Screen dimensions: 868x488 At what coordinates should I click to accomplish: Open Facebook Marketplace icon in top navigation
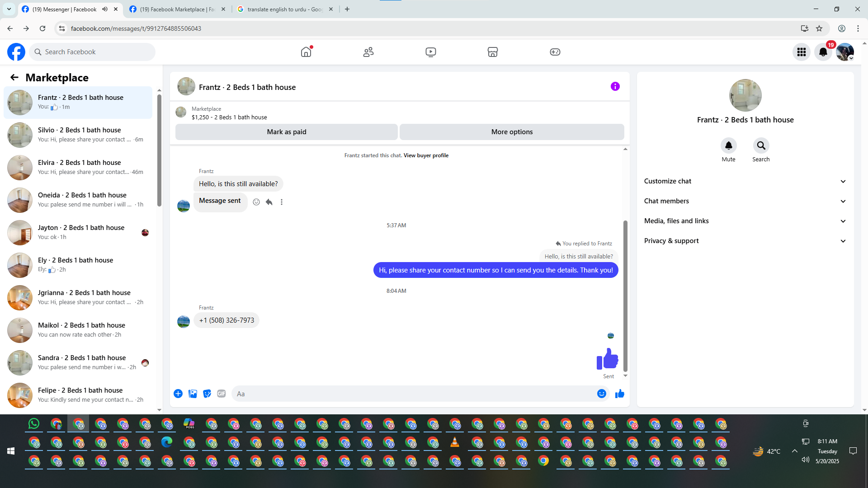(x=492, y=52)
